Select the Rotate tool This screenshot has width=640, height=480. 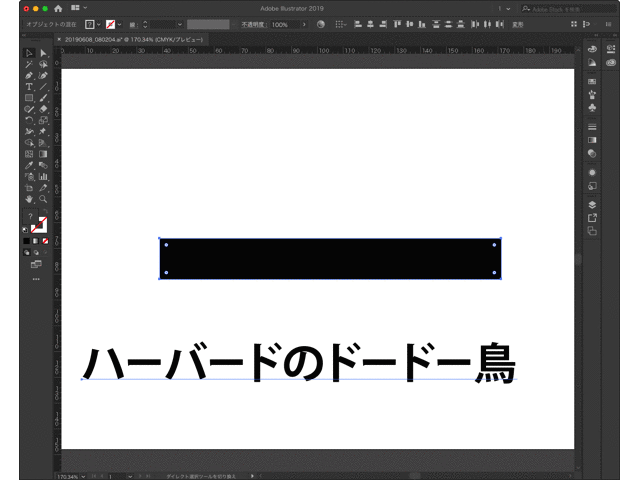click(x=29, y=120)
